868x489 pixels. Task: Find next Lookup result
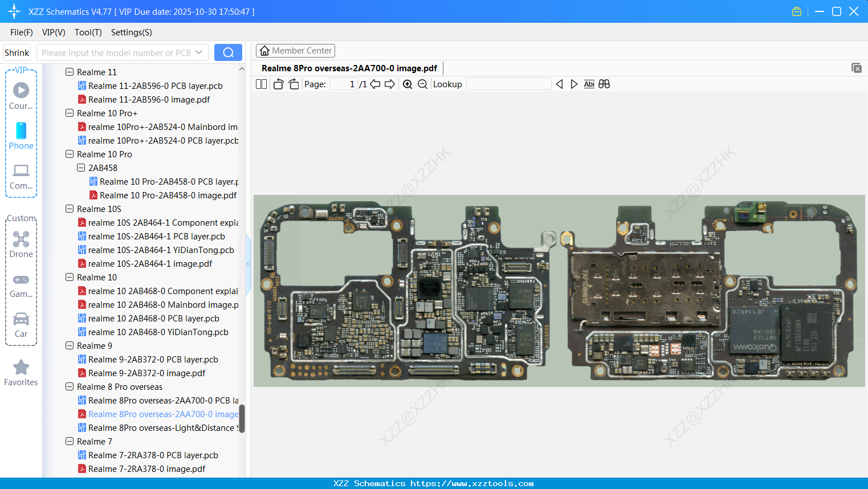pos(574,84)
